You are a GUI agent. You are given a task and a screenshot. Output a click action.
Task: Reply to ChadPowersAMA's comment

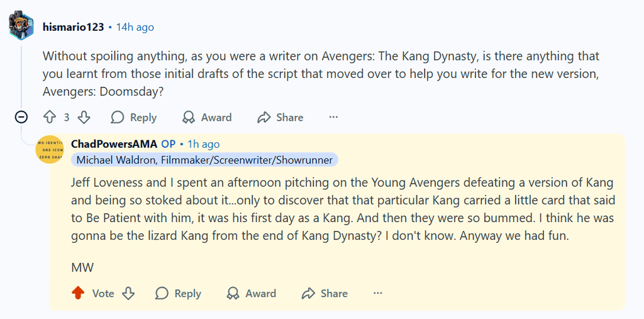178,293
